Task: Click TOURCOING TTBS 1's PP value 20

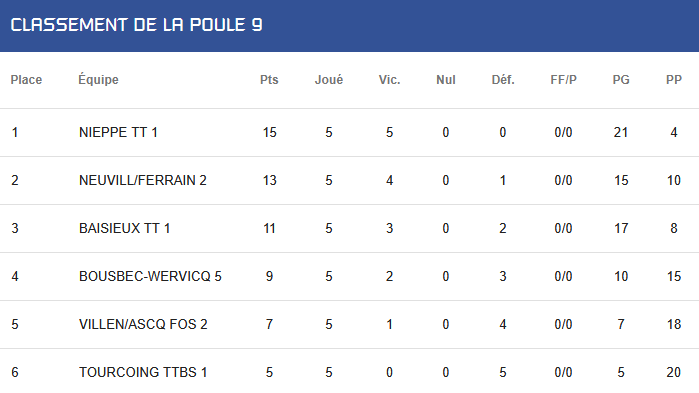Action: [674, 372]
